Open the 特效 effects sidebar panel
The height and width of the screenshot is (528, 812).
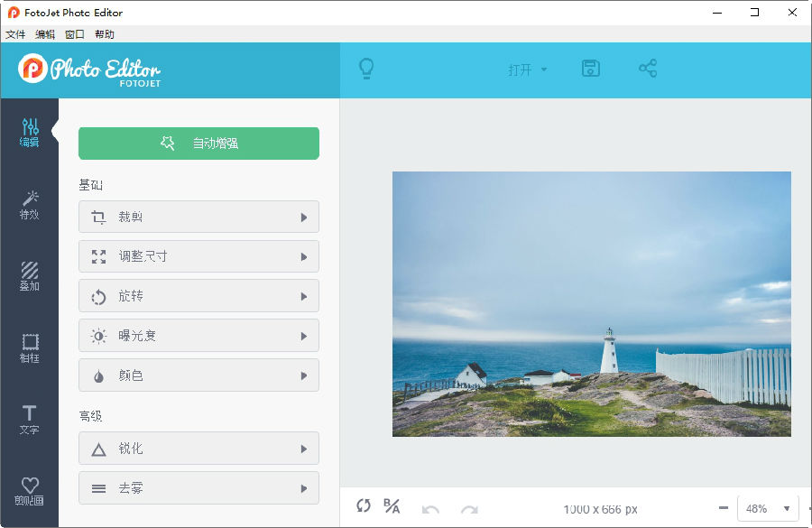point(30,205)
